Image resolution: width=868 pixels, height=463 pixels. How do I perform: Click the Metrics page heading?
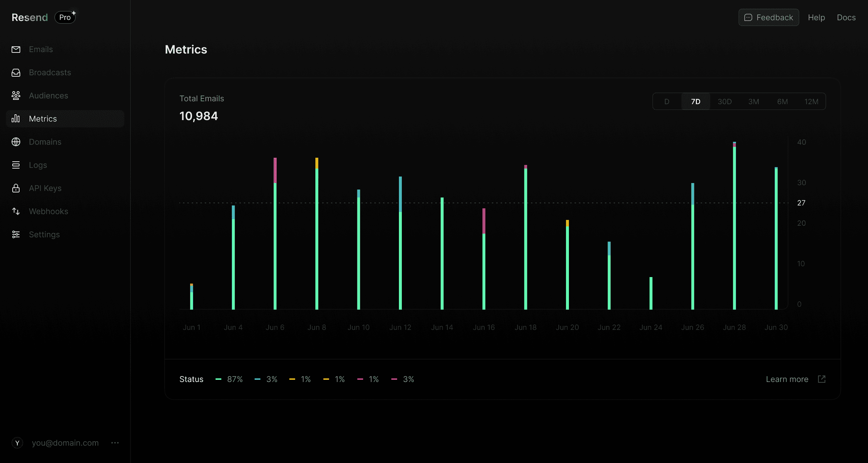[x=186, y=50]
